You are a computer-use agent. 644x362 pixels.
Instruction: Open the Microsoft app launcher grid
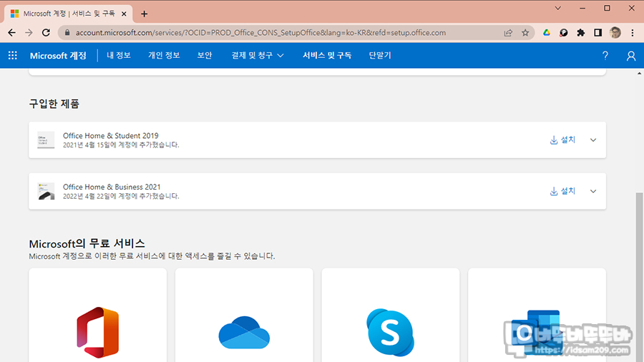(13, 55)
